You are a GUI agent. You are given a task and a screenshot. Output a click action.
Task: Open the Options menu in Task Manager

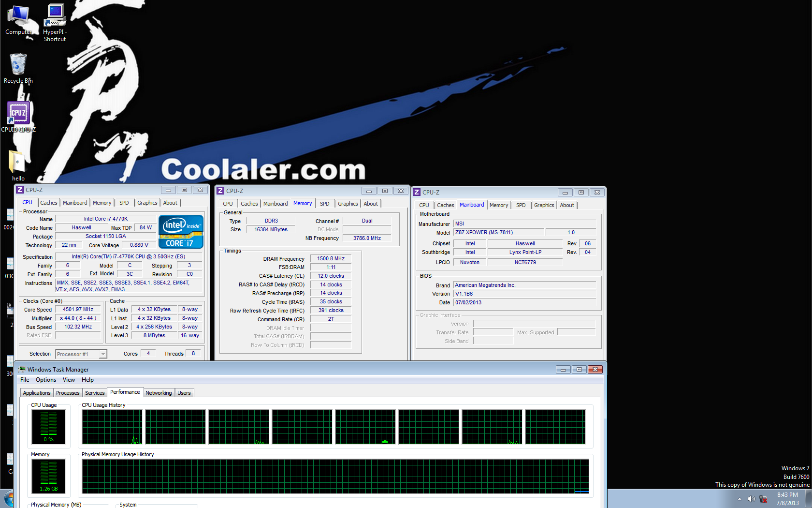click(x=46, y=380)
